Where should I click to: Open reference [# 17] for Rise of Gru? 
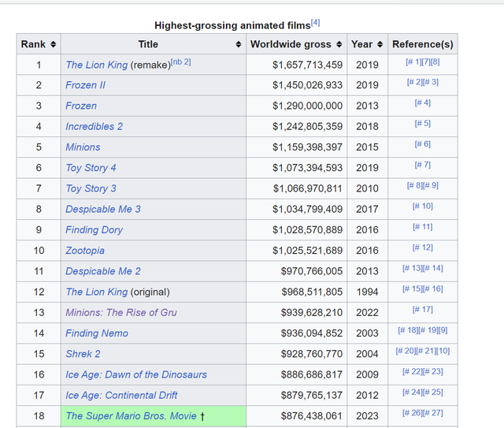click(423, 309)
